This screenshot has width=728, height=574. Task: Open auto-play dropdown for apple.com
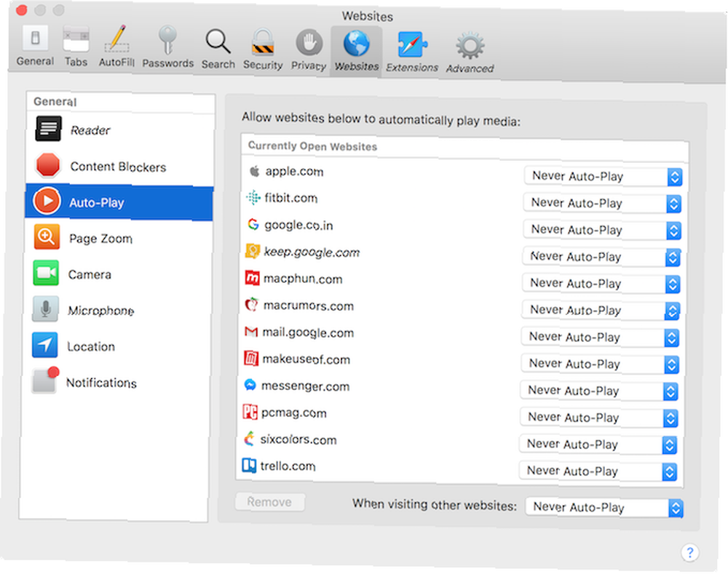click(603, 176)
